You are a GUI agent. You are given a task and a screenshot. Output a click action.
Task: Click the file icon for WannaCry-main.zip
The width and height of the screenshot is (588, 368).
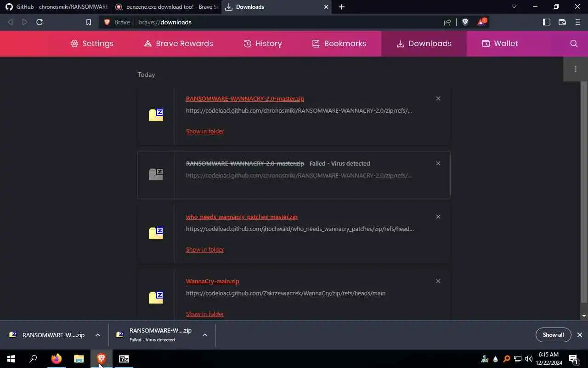(156, 298)
